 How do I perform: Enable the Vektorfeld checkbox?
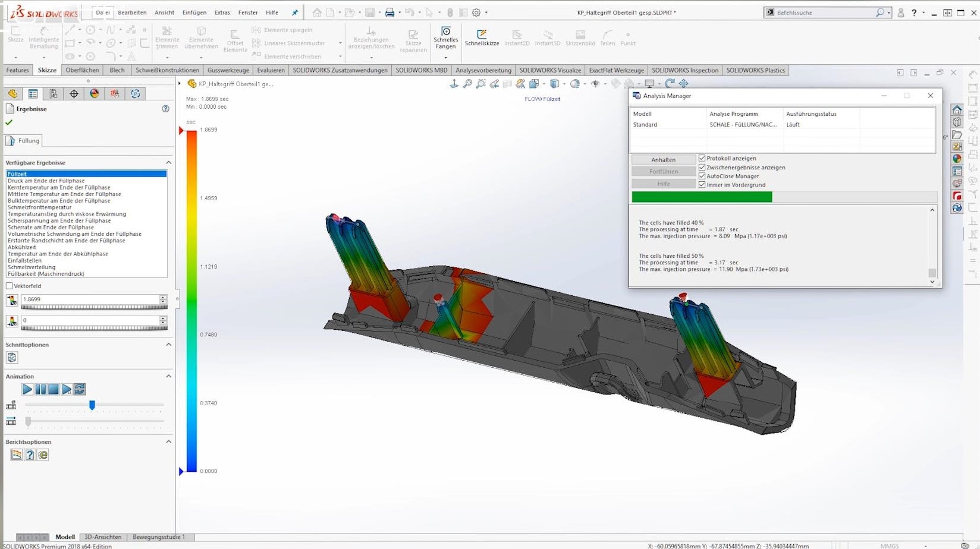pyautogui.click(x=9, y=286)
